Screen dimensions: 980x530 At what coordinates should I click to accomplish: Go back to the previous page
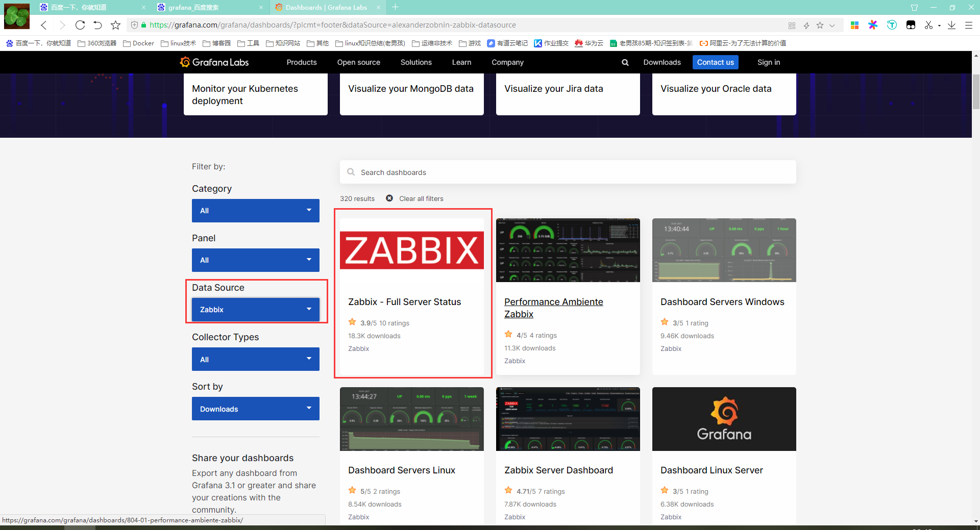pyautogui.click(x=44, y=25)
